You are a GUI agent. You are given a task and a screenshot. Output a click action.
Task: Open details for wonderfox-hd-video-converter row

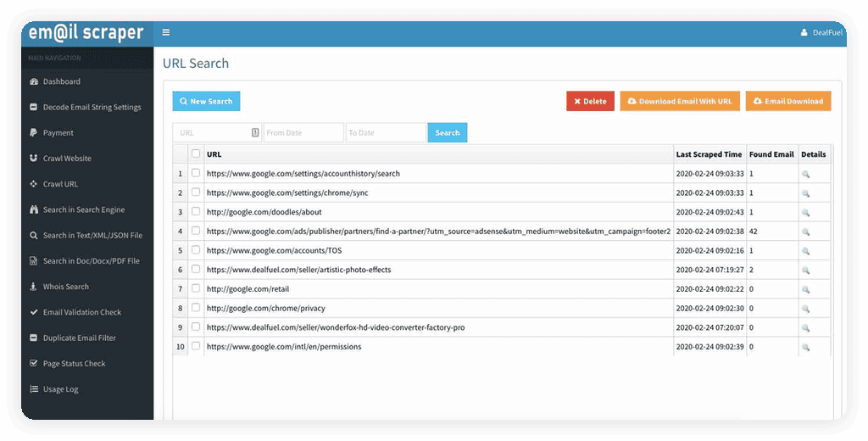(805, 327)
